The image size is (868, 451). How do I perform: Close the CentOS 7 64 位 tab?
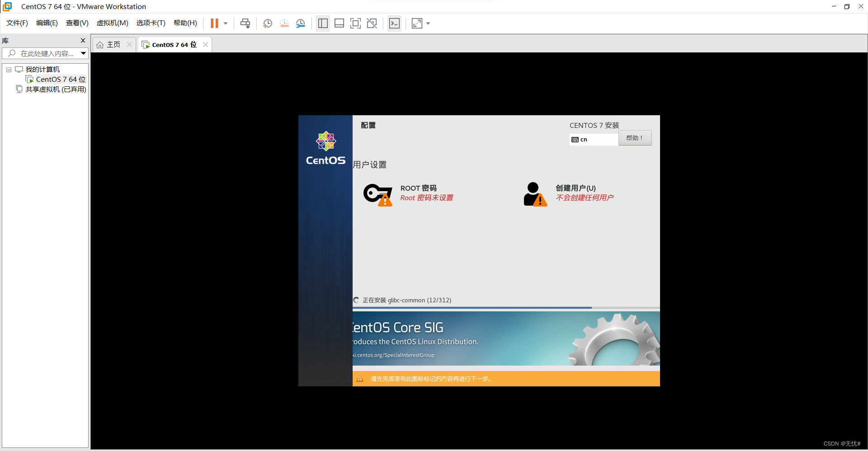[x=206, y=44]
